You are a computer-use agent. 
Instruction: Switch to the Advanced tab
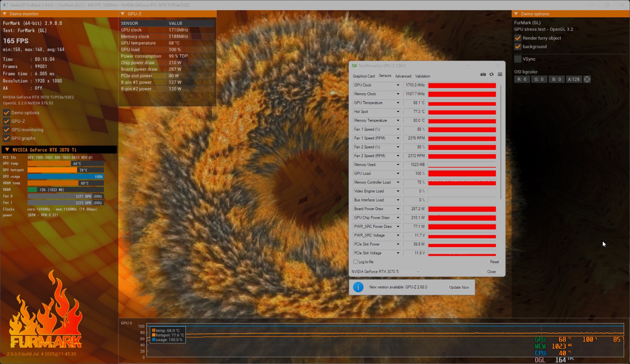[x=403, y=76]
